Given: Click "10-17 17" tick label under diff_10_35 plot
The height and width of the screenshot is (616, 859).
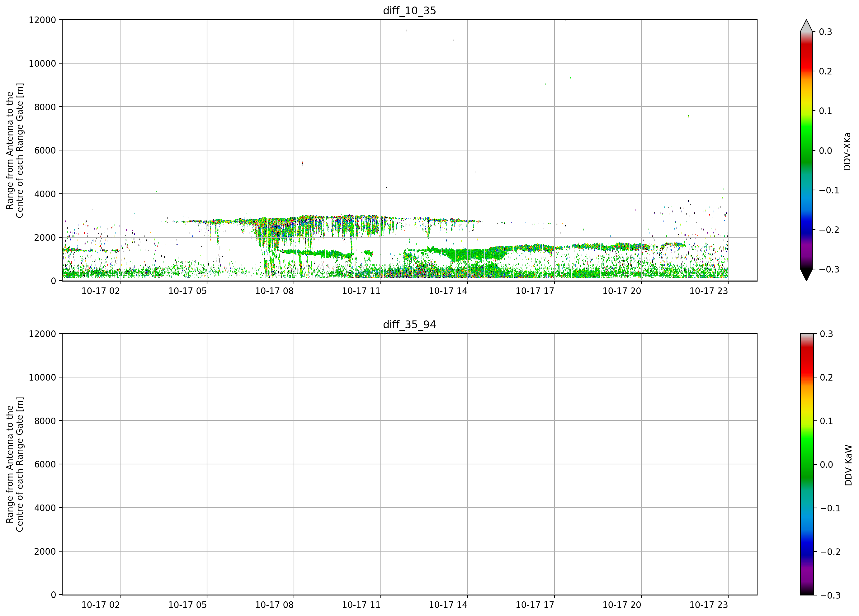Looking at the screenshot, I should pos(535,291).
